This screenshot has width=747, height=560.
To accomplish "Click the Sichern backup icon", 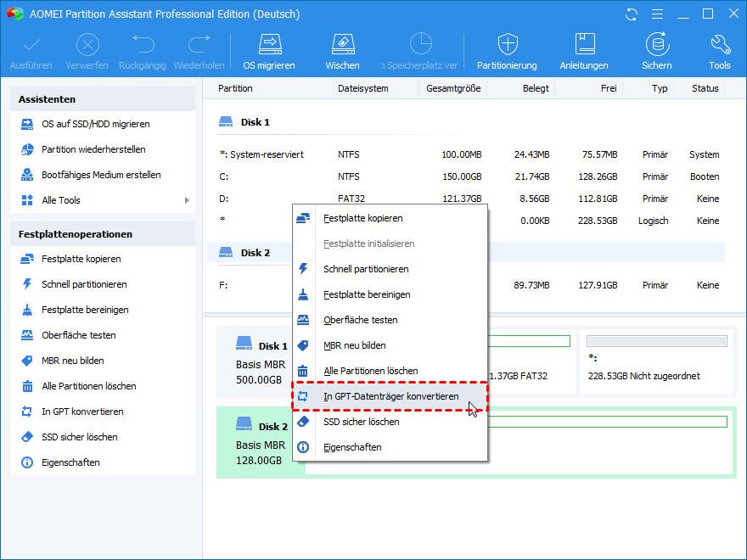I will pyautogui.click(x=656, y=45).
